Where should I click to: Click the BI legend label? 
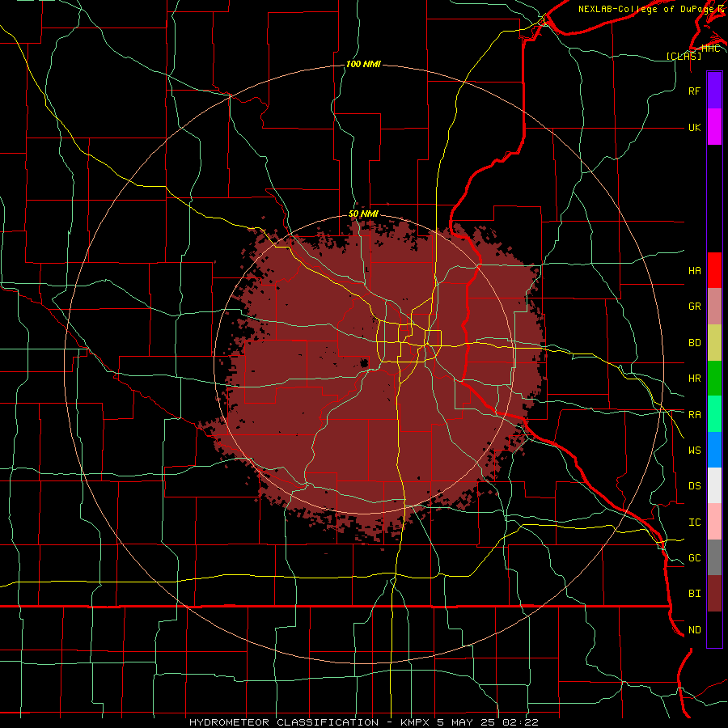click(694, 594)
